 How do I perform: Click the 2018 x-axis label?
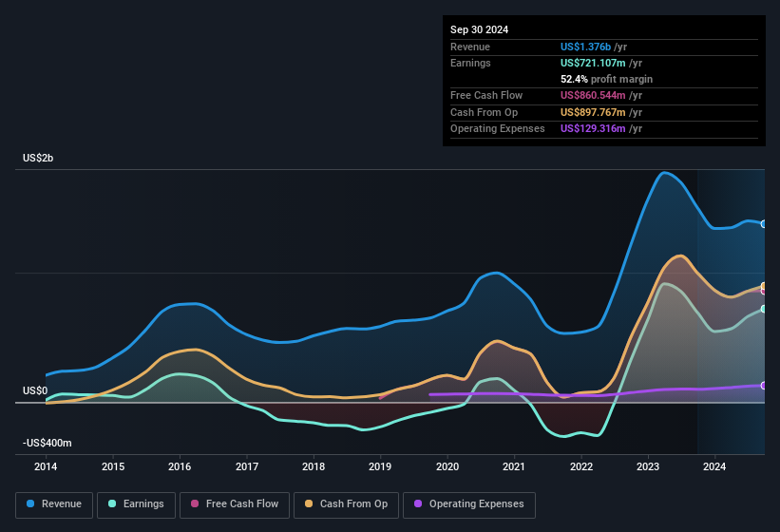[x=314, y=466]
